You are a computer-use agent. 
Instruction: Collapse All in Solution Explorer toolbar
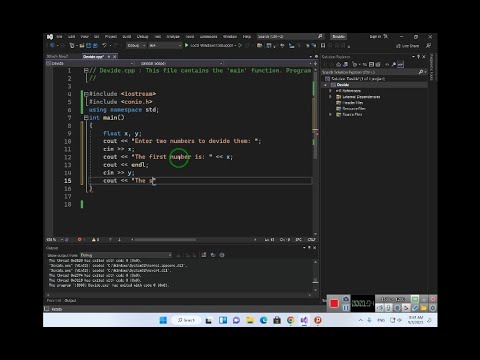pos(371,64)
